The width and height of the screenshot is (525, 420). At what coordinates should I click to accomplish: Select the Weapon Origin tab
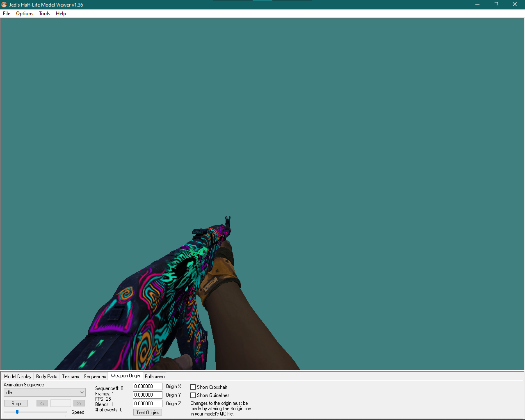(x=125, y=376)
